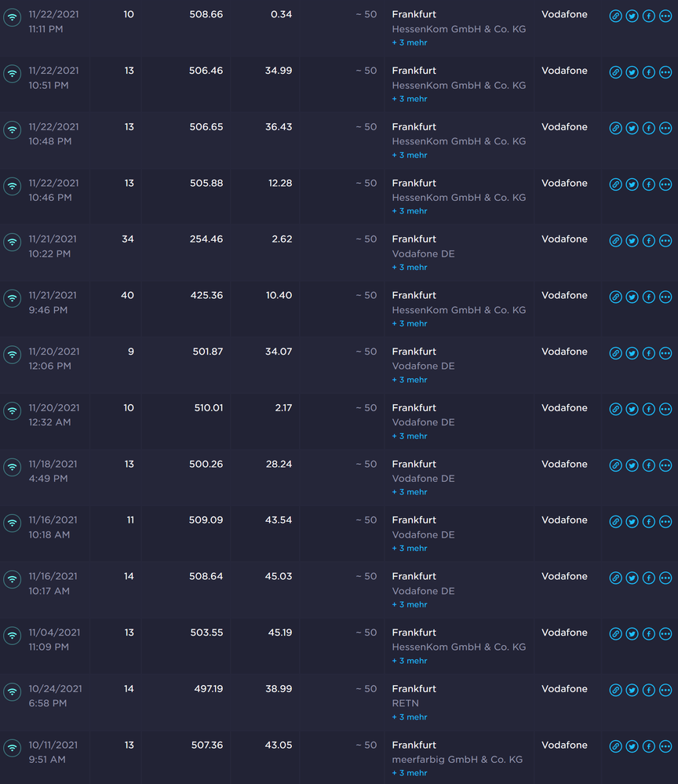This screenshot has height=784, width=678.
Task: Share 11/22/2021 10:46 PM result on Twitter
Action: pyautogui.click(x=632, y=184)
